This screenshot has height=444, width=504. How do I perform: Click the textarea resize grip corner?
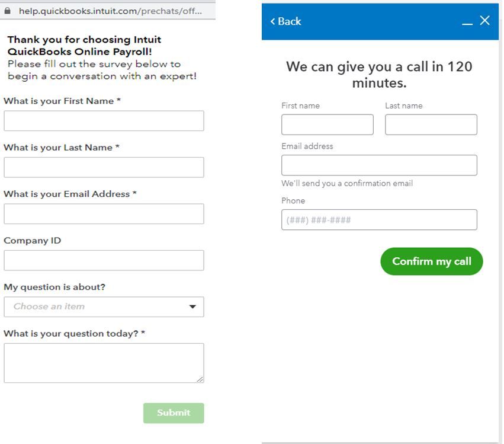click(200, 379)
